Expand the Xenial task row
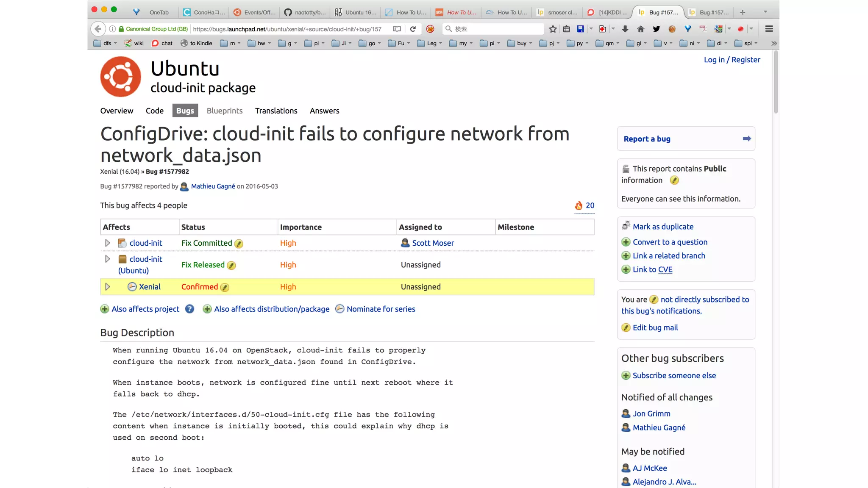 [x=107, y=287]
